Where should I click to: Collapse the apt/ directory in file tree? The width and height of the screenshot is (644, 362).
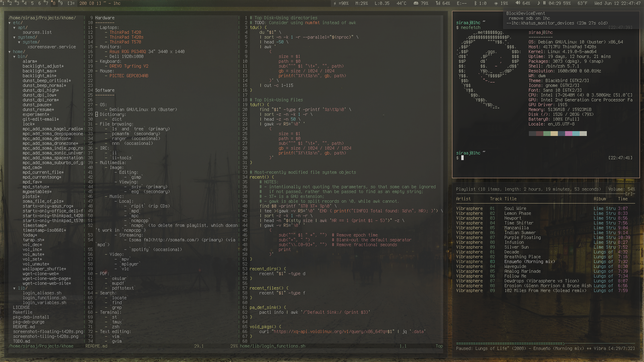click(x=14, y=28)
